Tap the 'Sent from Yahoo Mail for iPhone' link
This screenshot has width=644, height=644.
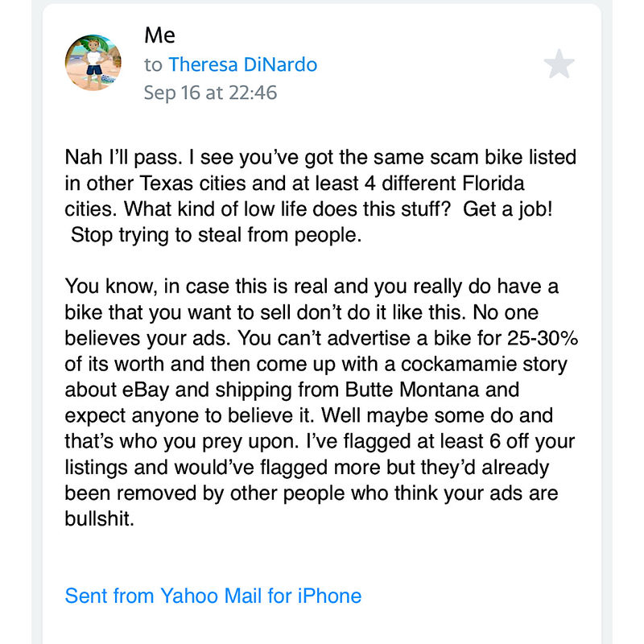click(213, 596)
